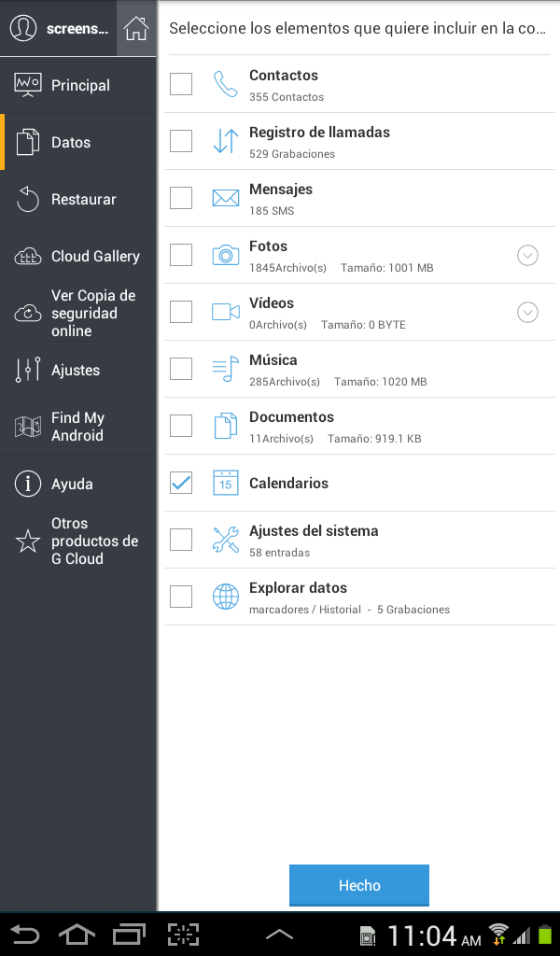This screenshot has height=956, width=560.
Task: Check the Explorar datos checkbox
Action: tap(181, 597)
